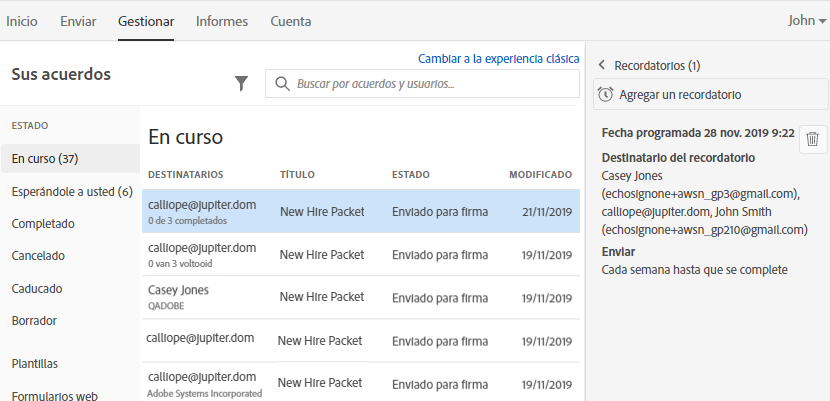Select 'Esperándole a usted (6)' status filter

pos(72,191)
